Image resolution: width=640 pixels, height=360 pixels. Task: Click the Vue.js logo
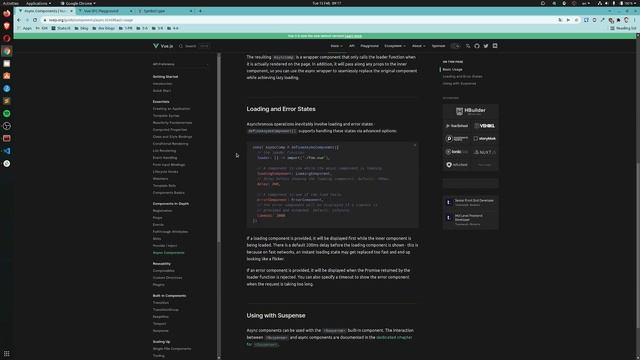point(163,46)
